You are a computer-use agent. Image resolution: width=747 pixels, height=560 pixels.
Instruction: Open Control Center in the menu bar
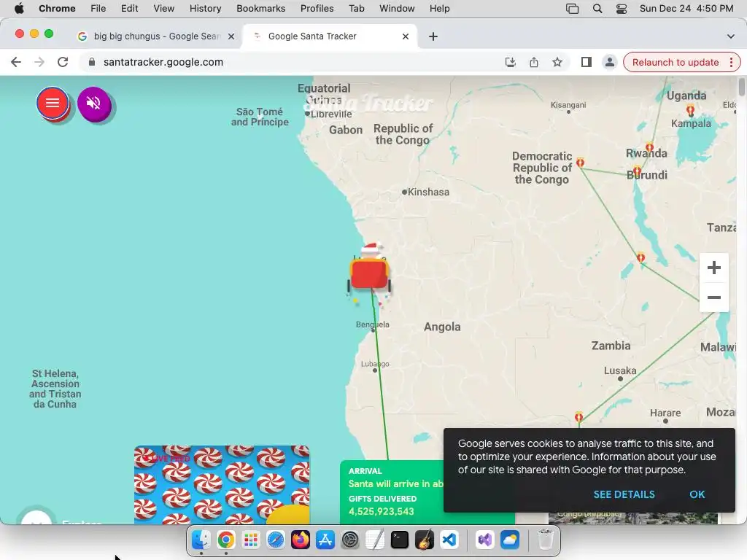(x=622, y=9)
